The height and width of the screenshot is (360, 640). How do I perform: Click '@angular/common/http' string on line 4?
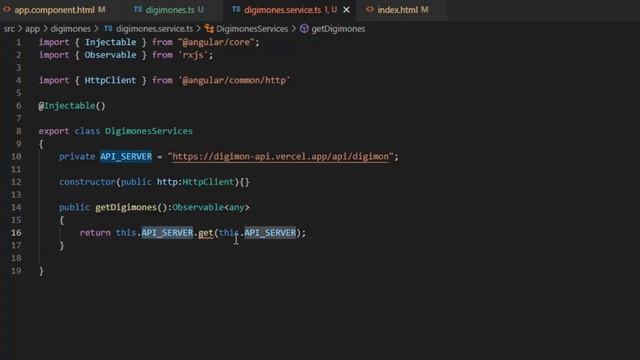point(234,80)
